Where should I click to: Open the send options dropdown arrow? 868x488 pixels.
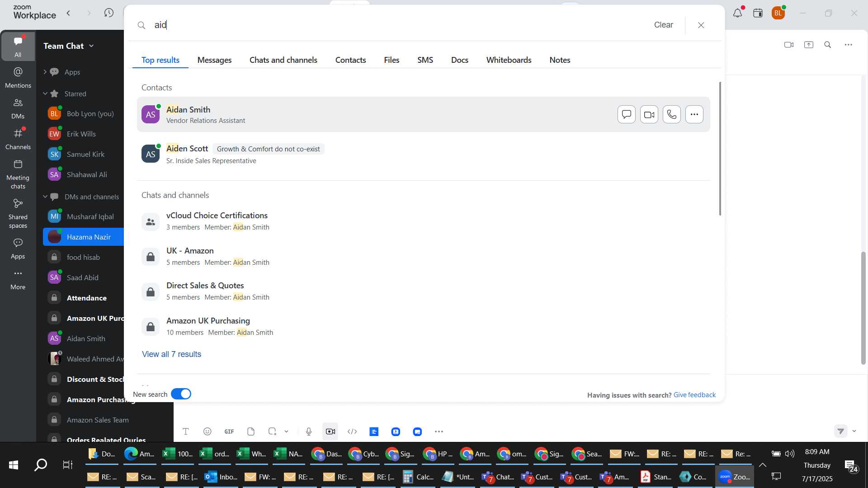(x=854, y=431)
